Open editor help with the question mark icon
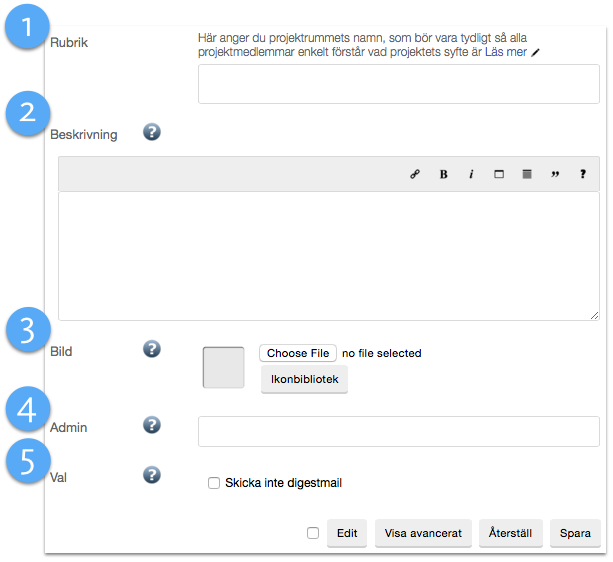This screenshot has width=613, height=562. coord(583,174)
